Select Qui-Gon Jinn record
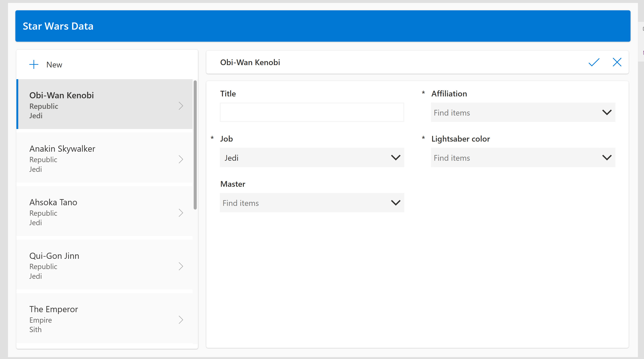Viewport: 644px width, 359px height. click(54, 256)
